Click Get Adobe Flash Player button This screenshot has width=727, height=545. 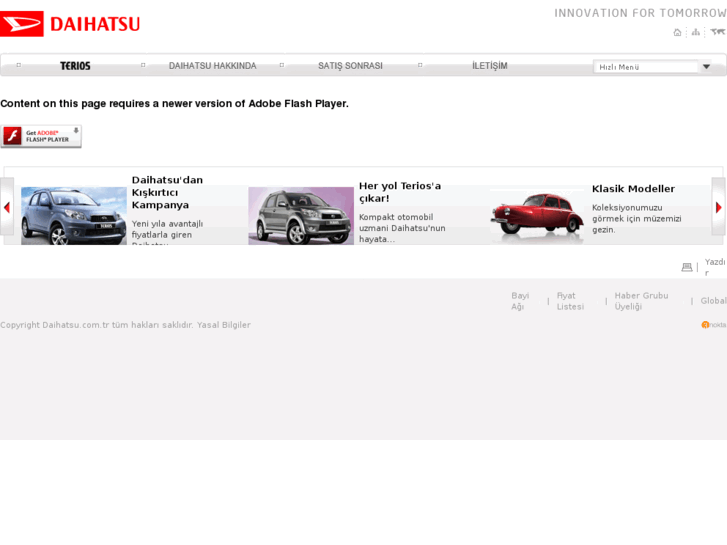tap(41, 136)
